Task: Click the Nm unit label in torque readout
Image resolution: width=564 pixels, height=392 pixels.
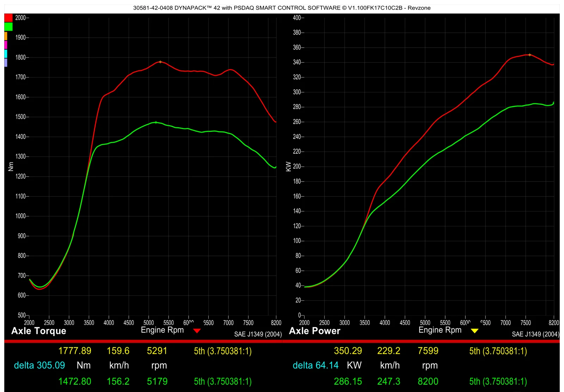Action: pos(84,365)
